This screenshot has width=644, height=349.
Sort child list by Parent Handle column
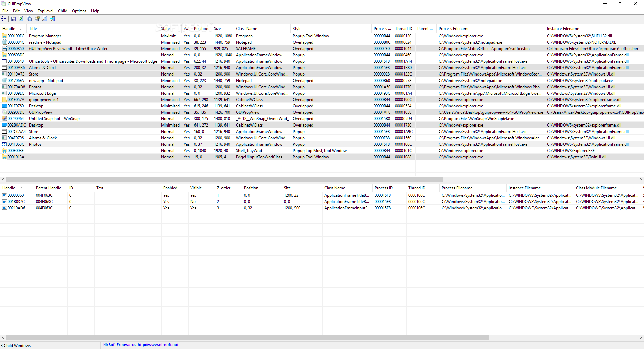pos(50,188)
